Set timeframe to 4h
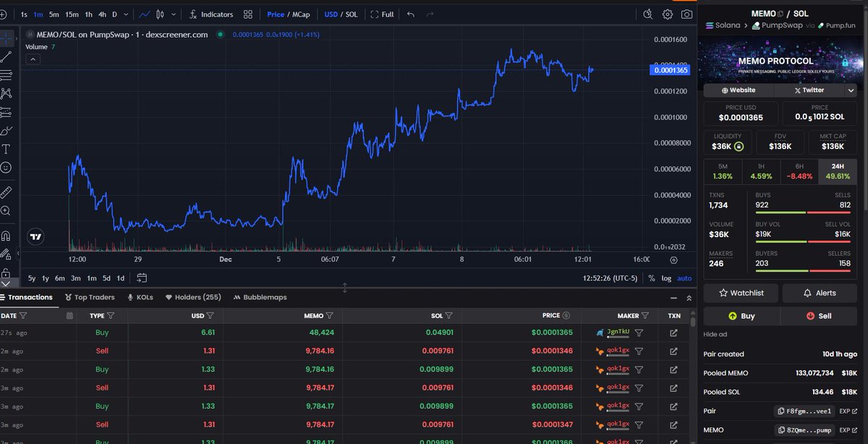This screenshot has width=868, height=444. [x=103, y=14]
